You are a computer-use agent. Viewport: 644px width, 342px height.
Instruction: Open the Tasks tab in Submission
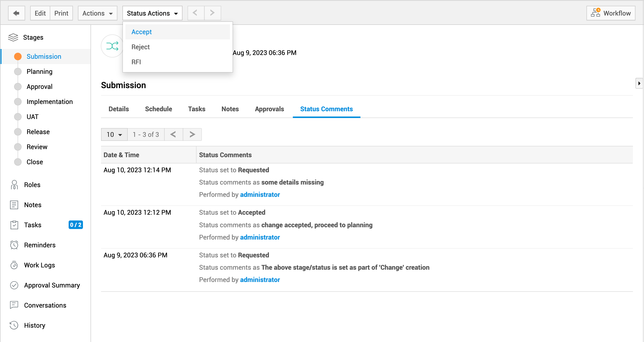(x=197, y=109)
